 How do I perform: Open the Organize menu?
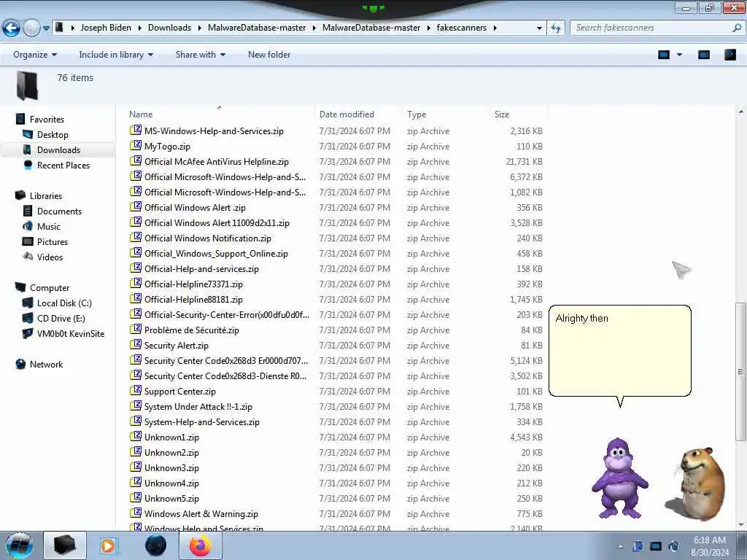(x=35, y=55)
